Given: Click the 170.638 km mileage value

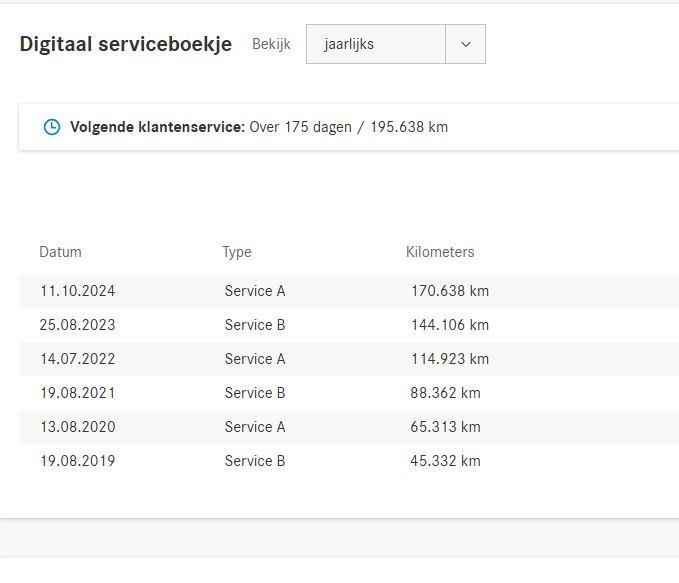Looking at the screenshot, I should coord(450,291).
